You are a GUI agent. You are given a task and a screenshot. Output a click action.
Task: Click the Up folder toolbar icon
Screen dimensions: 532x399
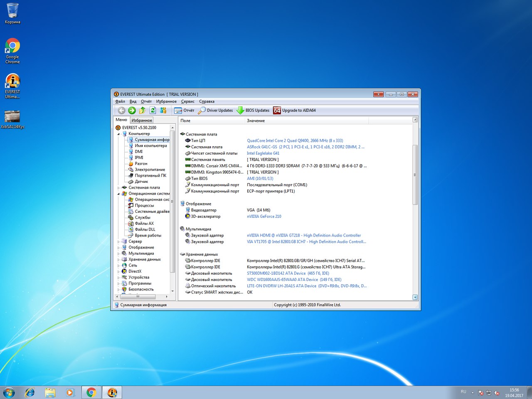pyautogui.click(x=142, y=111)
